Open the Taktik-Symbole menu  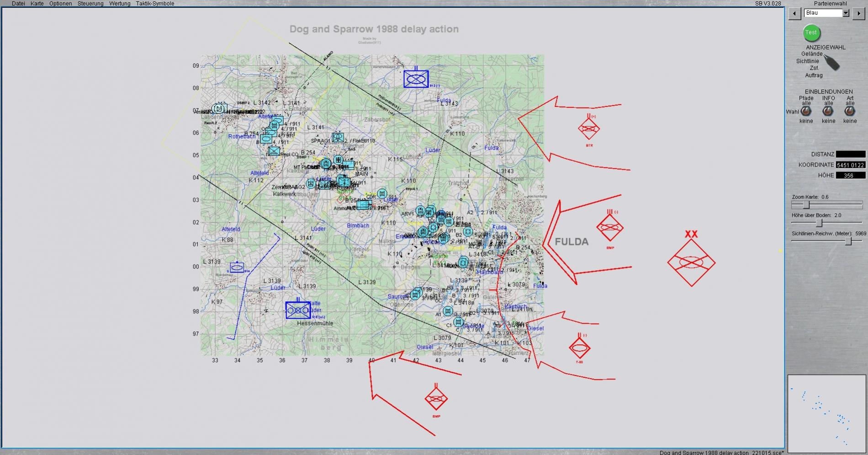155,3
